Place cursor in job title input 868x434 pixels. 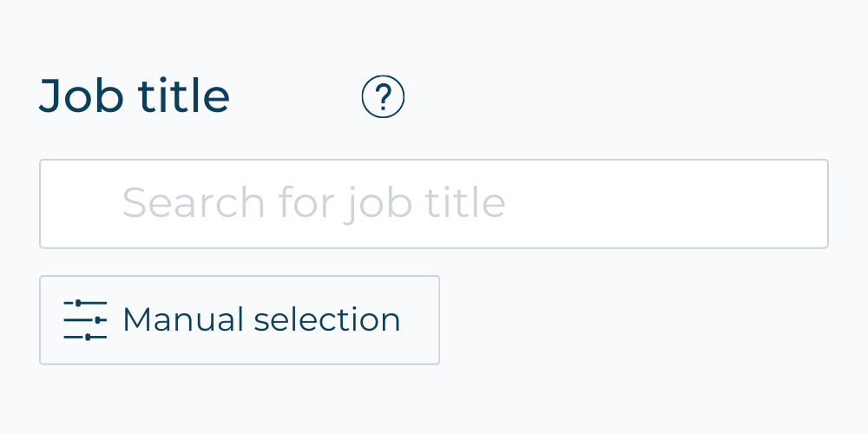click(x=434, y=204)
